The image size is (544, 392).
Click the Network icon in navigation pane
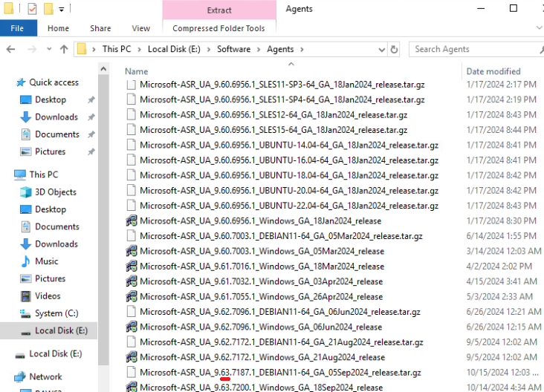click(x=20, y=376)
